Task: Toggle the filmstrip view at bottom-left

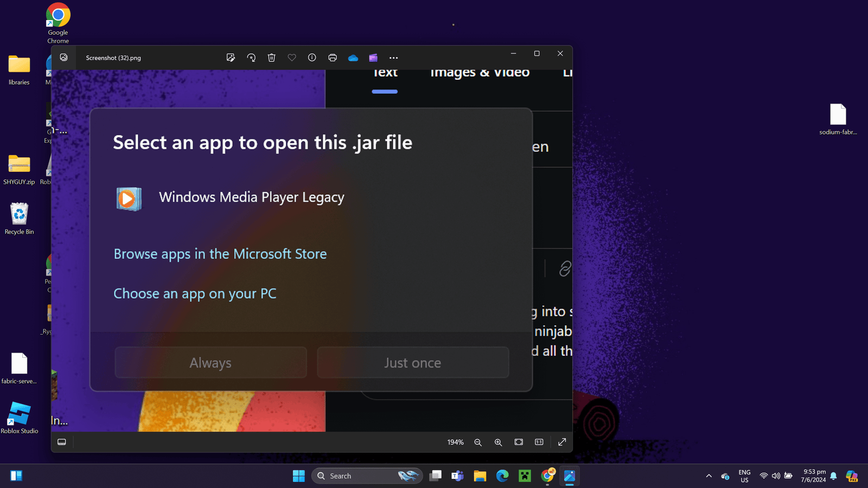Action: (x=62, y=442)
